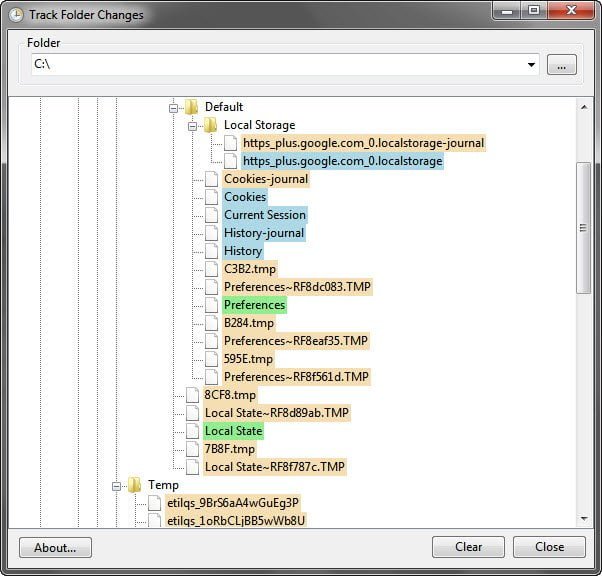The image size is (602, 576).
Task: Click file icon beside 8CF8.tmp
Action: click(x=192, y=395)
